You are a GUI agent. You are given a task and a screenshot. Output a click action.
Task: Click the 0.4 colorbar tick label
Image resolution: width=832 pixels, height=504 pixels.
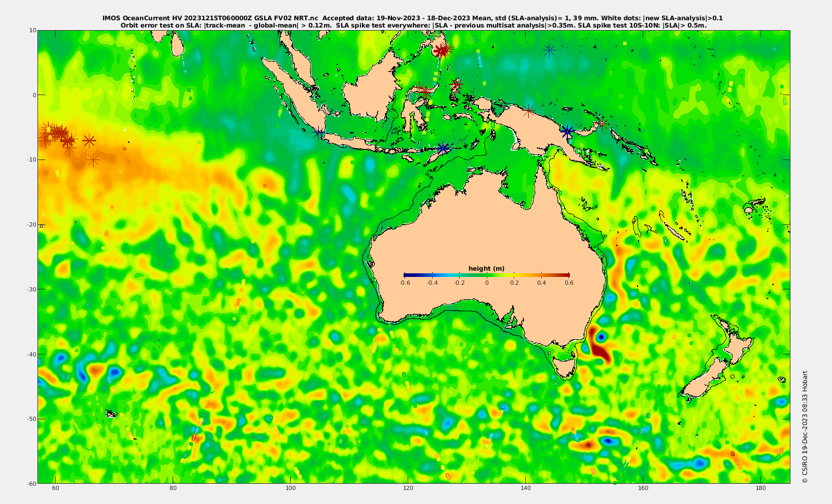point(542,283)
